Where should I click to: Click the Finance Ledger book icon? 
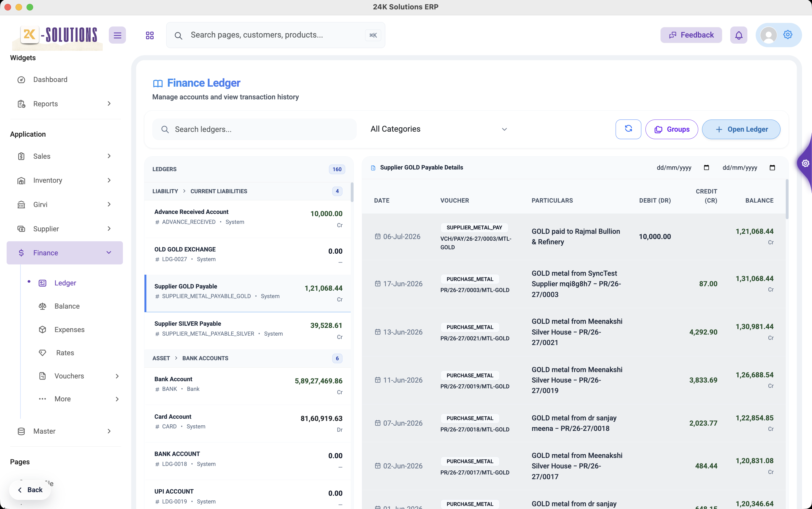pos(158,83)
